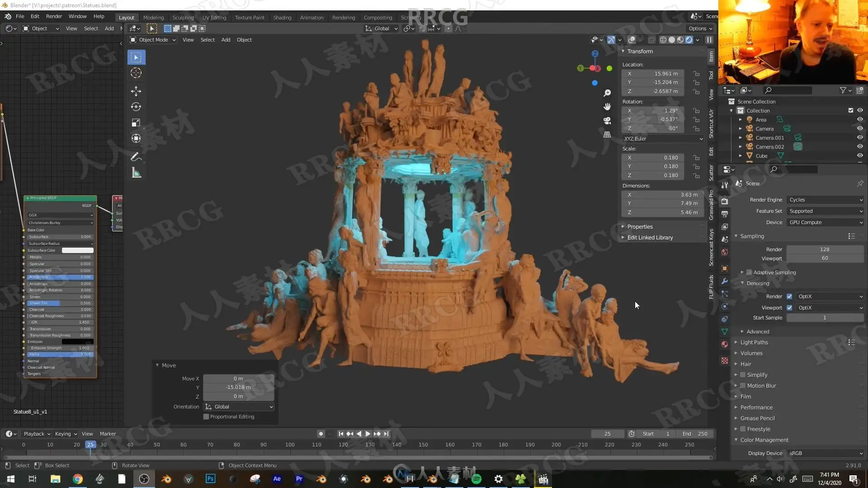Adjust the Roughness slider in Principled BSDF

(x=60, y=277)
